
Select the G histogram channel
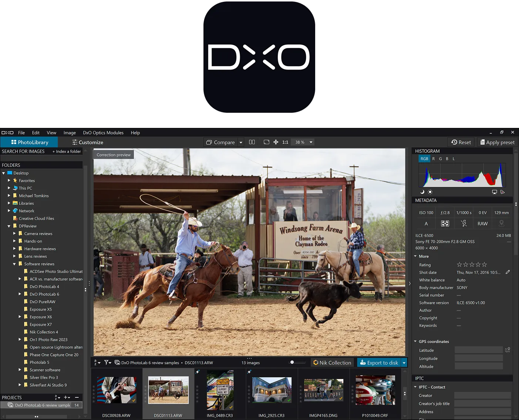click(440, 159)
